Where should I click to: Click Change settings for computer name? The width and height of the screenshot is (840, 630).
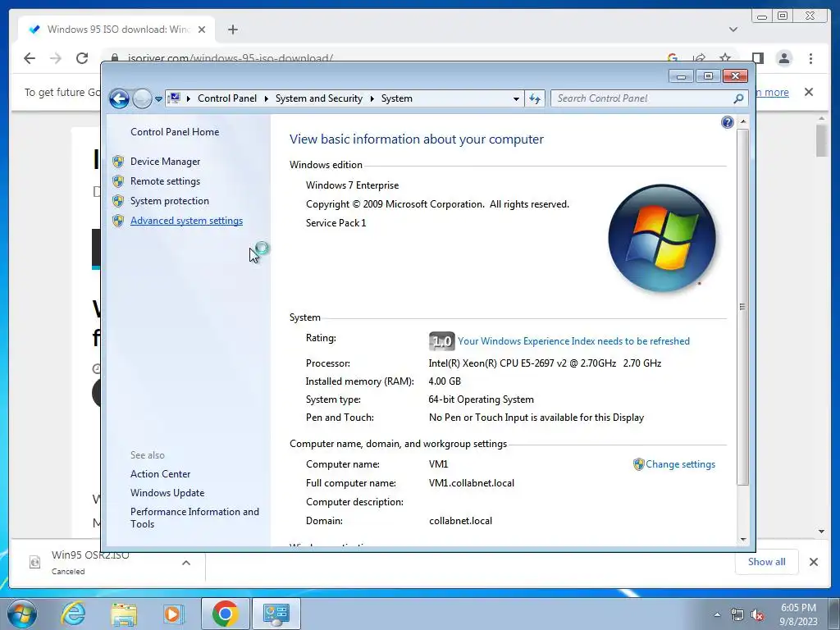pyautogui.click(x=680, y=464)
